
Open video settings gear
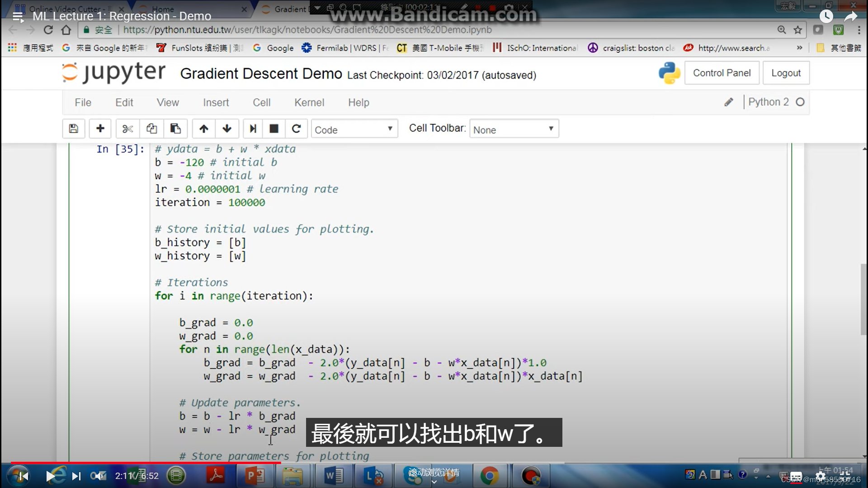[821, 476]
